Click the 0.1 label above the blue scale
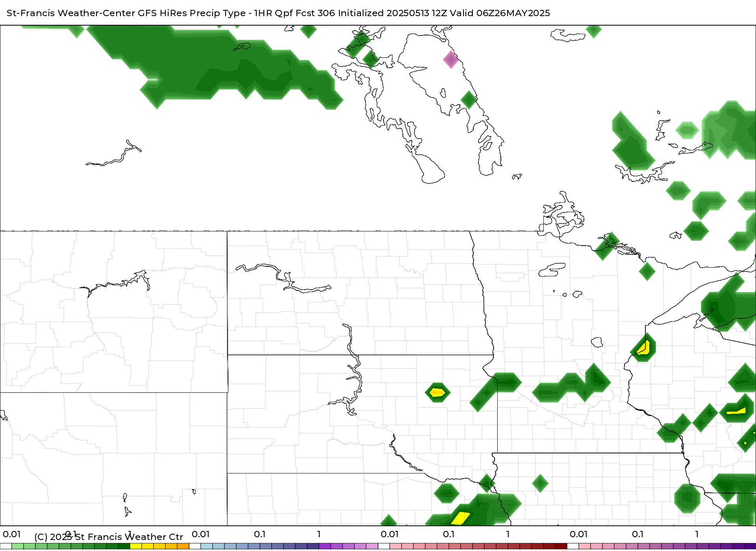The width and height of the screenshot is (756, 551). click(259, 534)
